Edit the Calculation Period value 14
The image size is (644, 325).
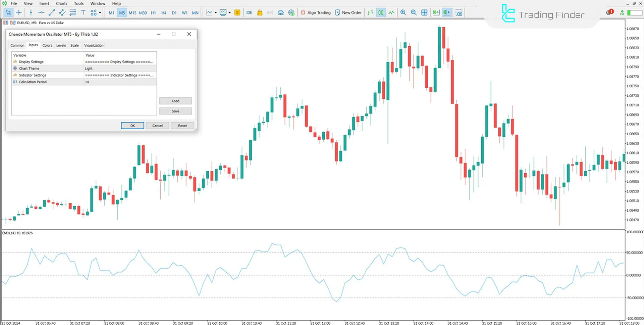click(x=120, y=82)
